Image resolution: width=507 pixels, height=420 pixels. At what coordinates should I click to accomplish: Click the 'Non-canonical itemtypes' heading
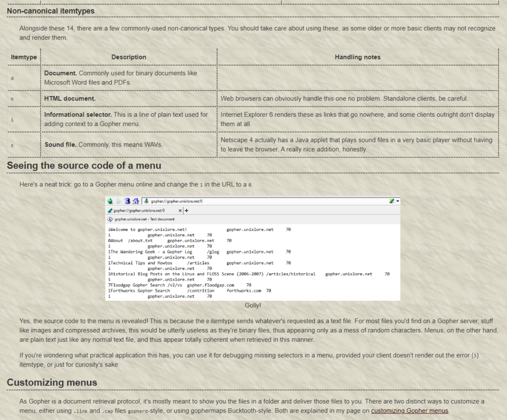tap(51, 11)
